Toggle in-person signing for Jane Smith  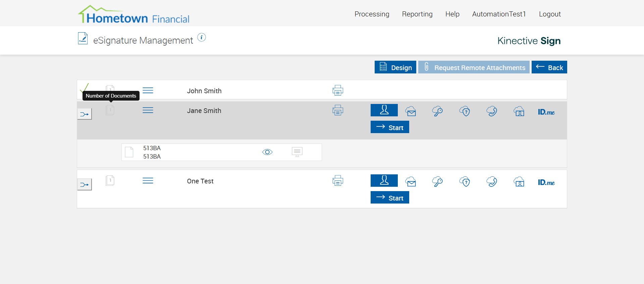[x=384, y=110]
